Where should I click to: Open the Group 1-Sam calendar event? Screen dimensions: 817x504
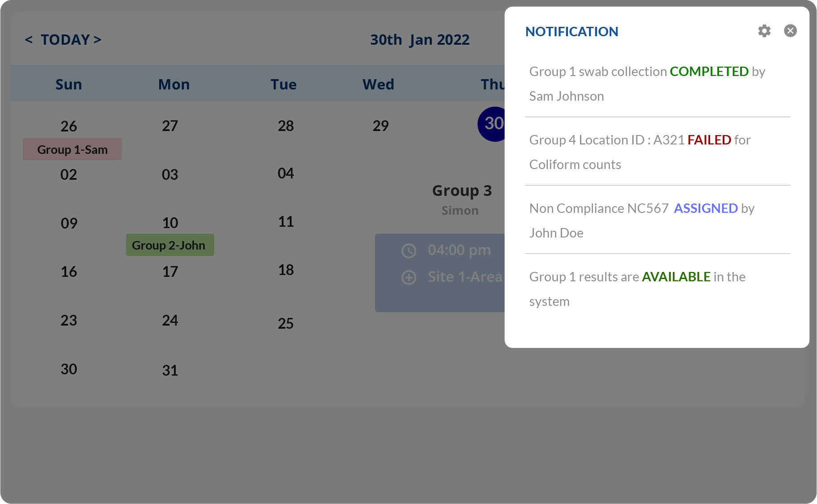coord(72,149)
